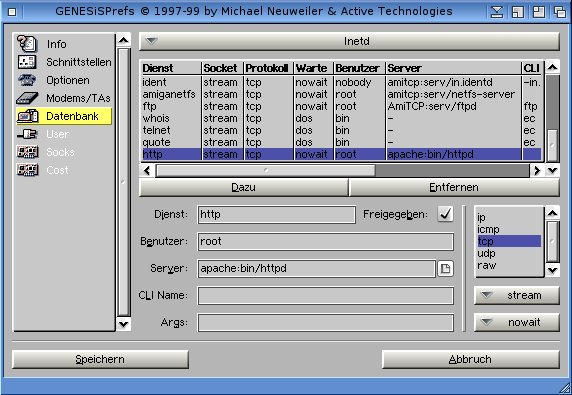The width and height of the screenshot is (572, 395).
Task: Select the Modems/TAs modem icon
Action: [27, 98]
